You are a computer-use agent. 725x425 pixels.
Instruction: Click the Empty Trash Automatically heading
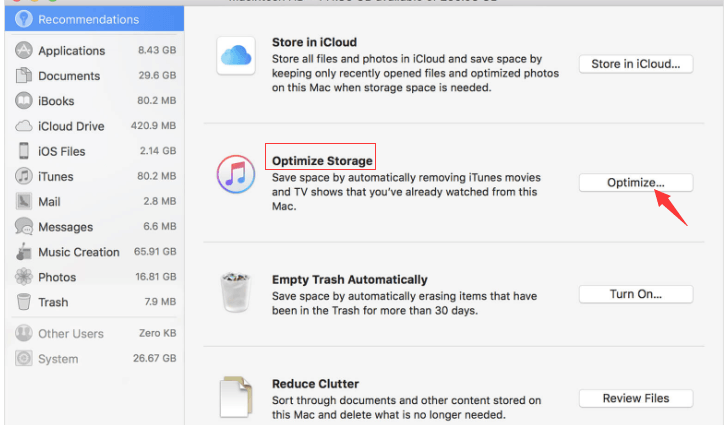350,279
